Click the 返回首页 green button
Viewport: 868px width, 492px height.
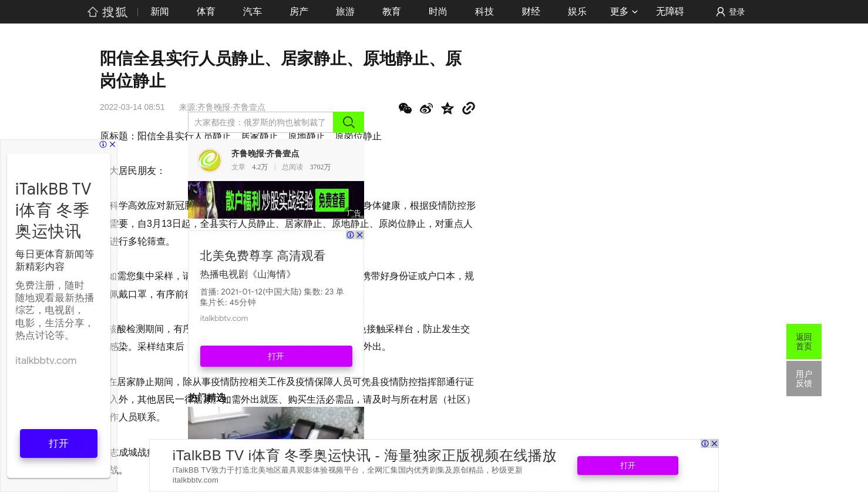(804, 342)
